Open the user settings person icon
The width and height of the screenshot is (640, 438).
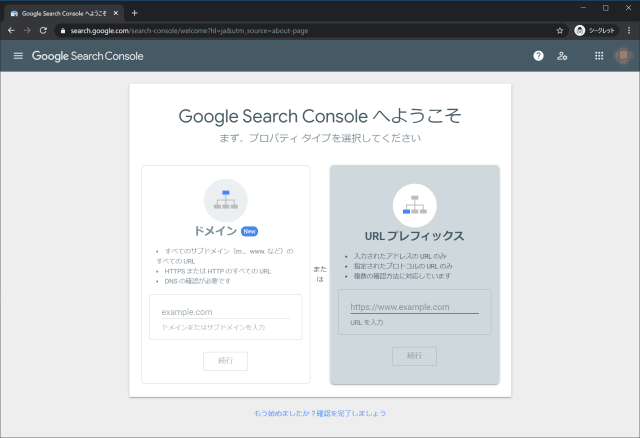[x=562, y=56]
